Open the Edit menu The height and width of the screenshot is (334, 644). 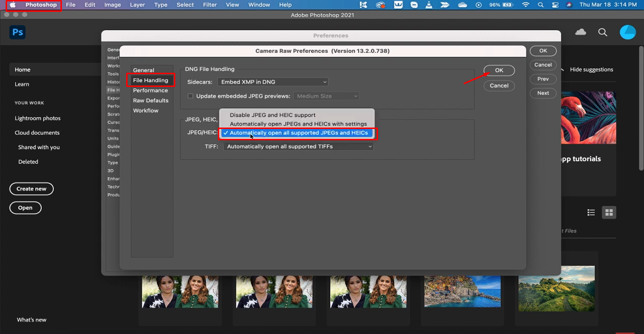click(x=90, y=5)
